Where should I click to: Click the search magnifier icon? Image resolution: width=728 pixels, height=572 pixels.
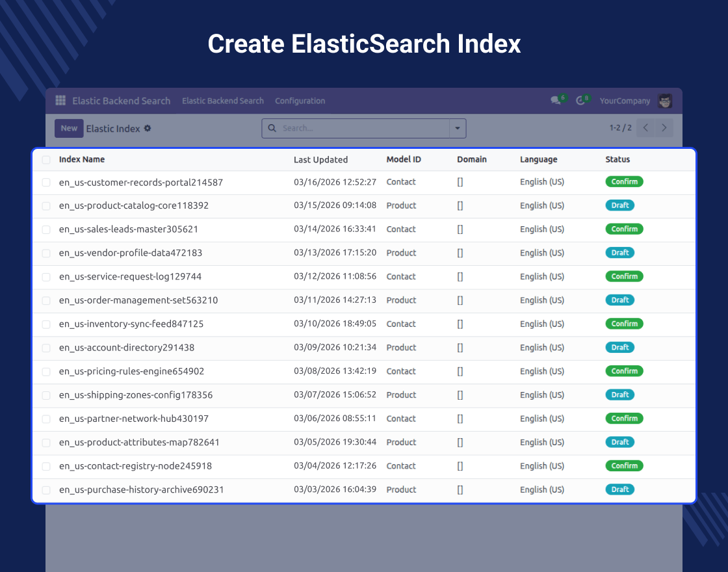click(x=272, y=129)
